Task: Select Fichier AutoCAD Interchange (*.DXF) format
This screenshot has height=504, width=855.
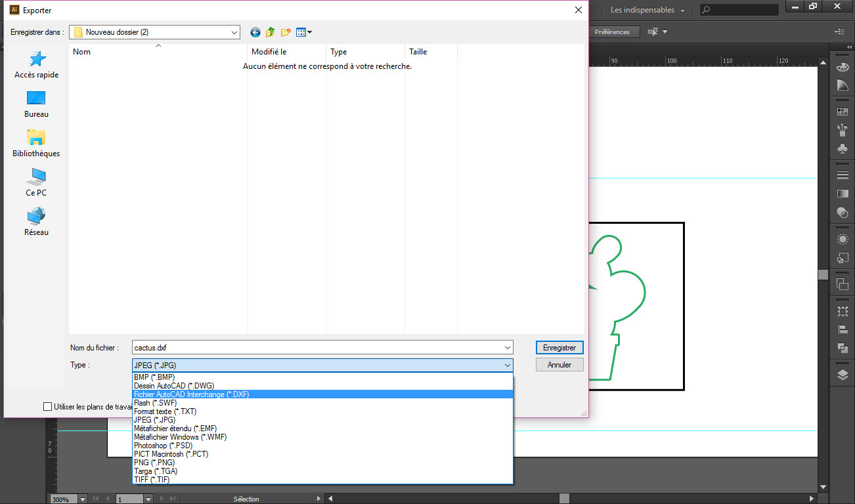Action: click(x=191, y=394)
